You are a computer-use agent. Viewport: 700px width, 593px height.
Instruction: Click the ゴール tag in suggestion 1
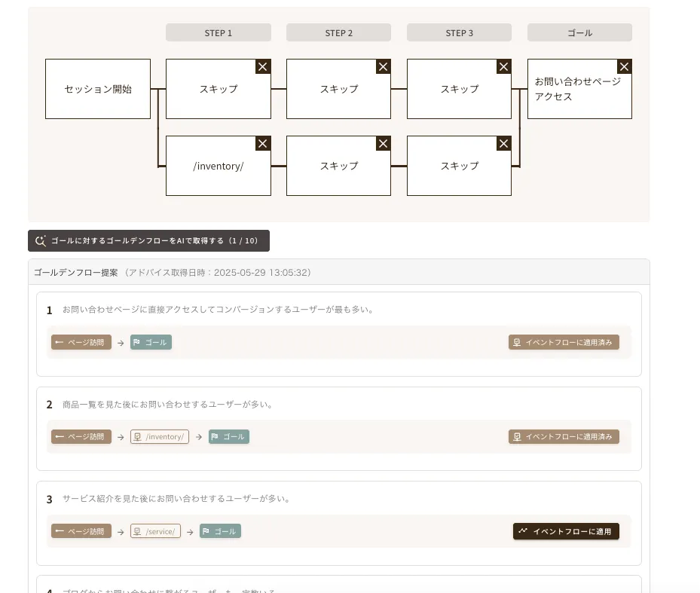[x=151, y=343]
